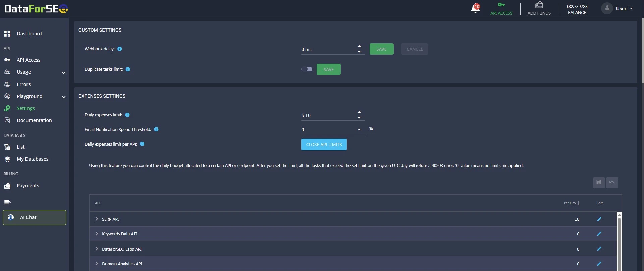
Task: Click the Documentation file icon
Action: (x=7, y=120)
